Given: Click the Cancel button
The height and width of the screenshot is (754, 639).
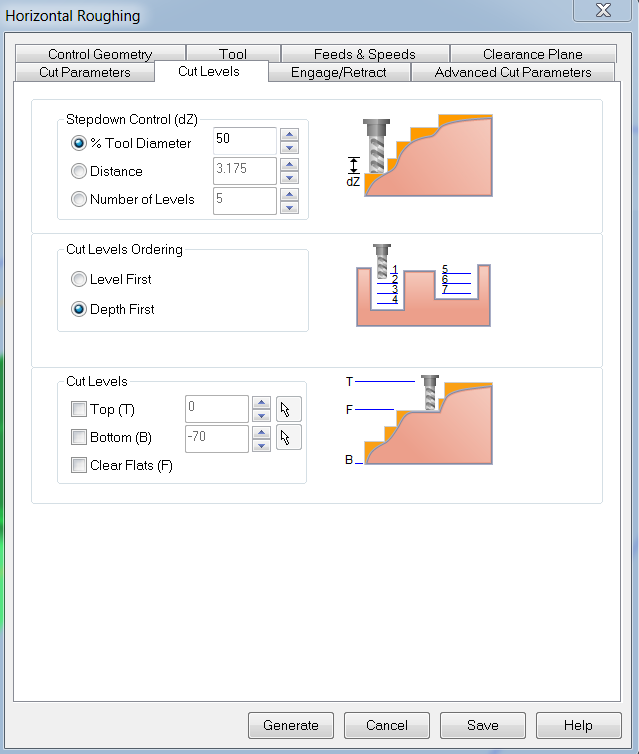Looking at the screenshot, I should (x=387, y=725).
